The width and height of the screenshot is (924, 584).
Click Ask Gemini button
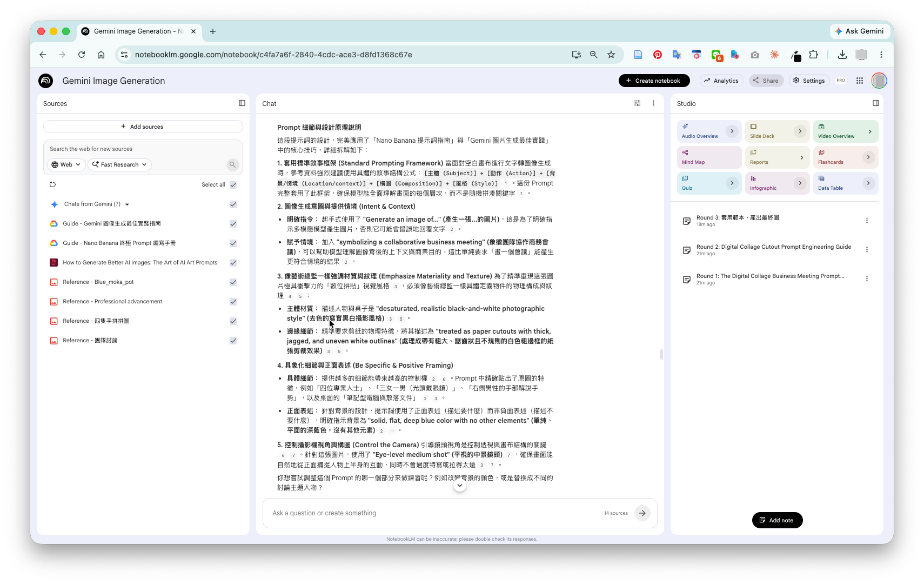coord(859,31)
